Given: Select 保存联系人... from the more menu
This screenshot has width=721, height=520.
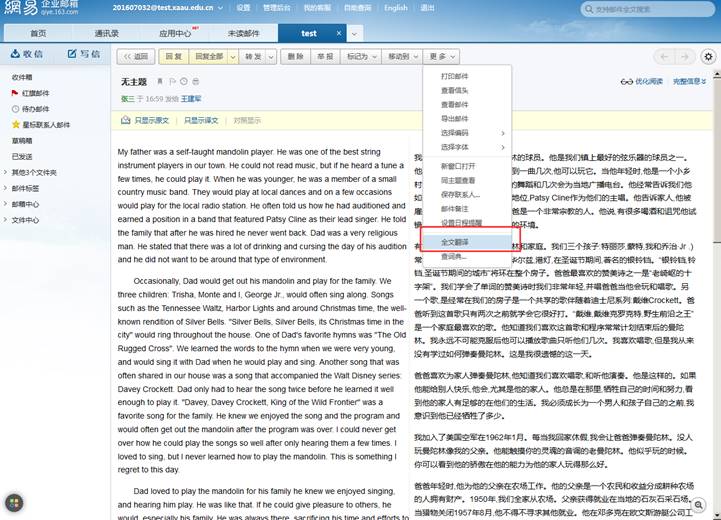Looking at the screenshot, I should pyautogui.click(x=467, y=194).
